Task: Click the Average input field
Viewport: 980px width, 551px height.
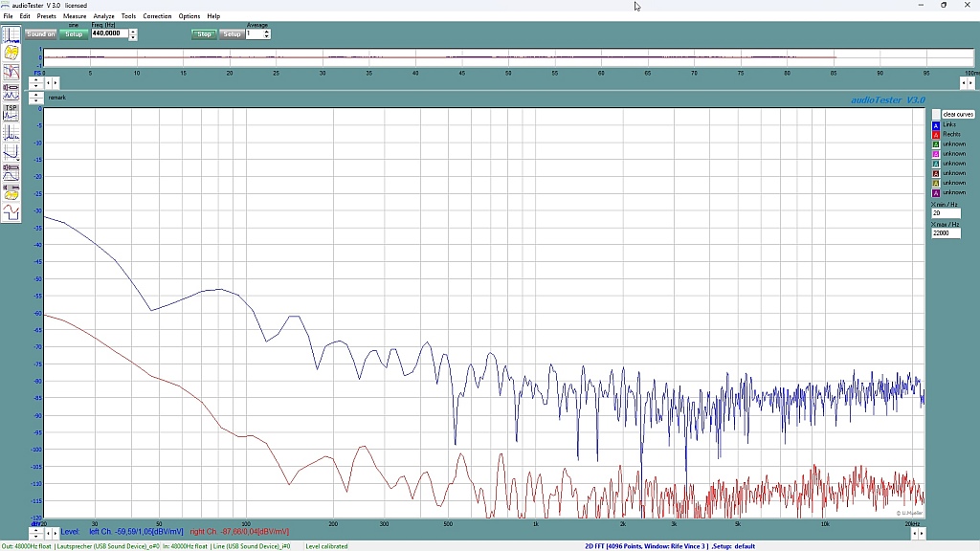Action: [254, 33]
